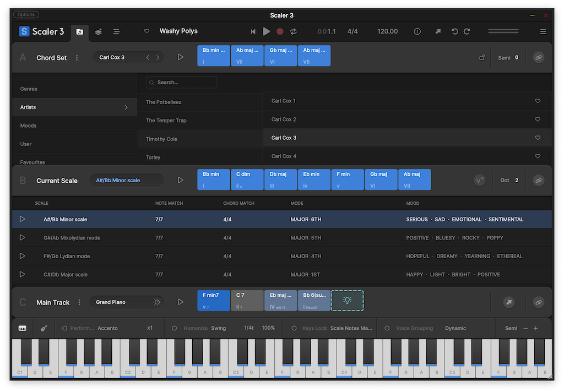Click the skip to start transport button
Viewport: 564px width, 392px height.
click(x=253, y=31)
